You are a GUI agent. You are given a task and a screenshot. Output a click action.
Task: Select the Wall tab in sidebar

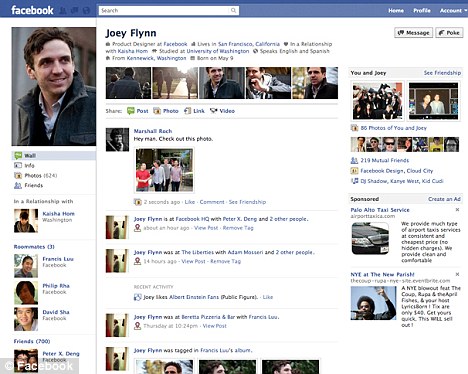click(x=54, y=155)
